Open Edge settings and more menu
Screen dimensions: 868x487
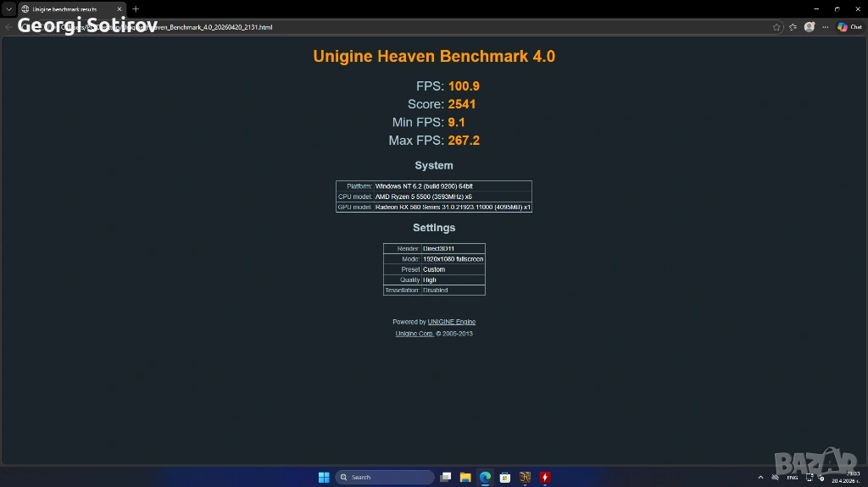[826, 27]
